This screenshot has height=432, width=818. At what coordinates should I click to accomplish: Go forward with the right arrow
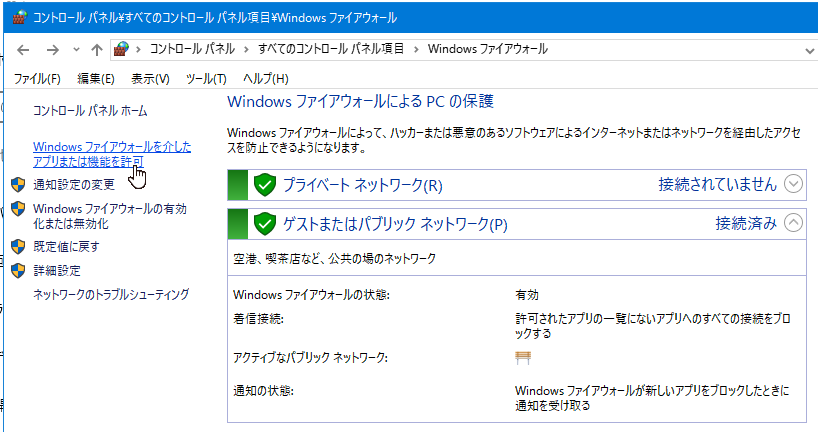click(x=53, y=50)
